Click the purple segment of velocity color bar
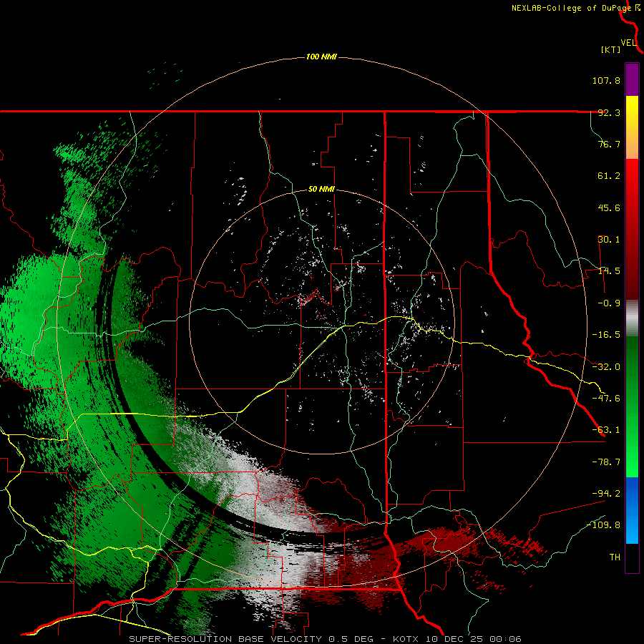Screen dimensions: 644x644 click(x=632, y=79)
